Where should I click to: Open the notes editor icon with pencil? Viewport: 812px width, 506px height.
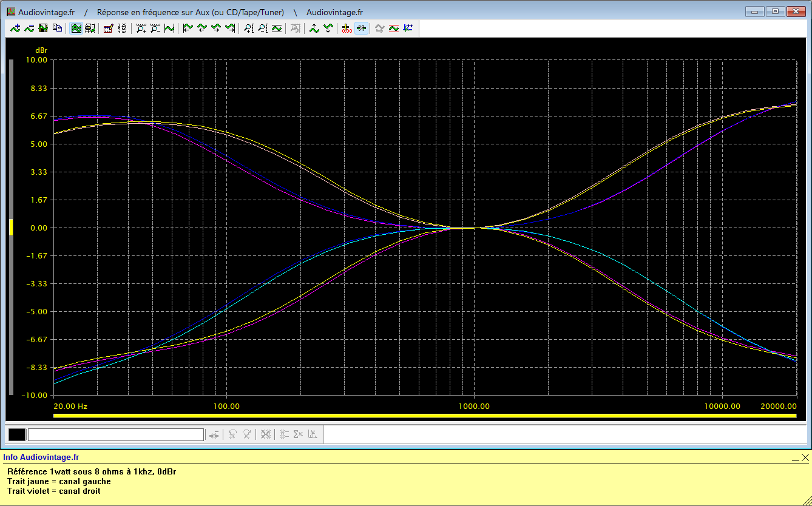click(x=109, y=28)
